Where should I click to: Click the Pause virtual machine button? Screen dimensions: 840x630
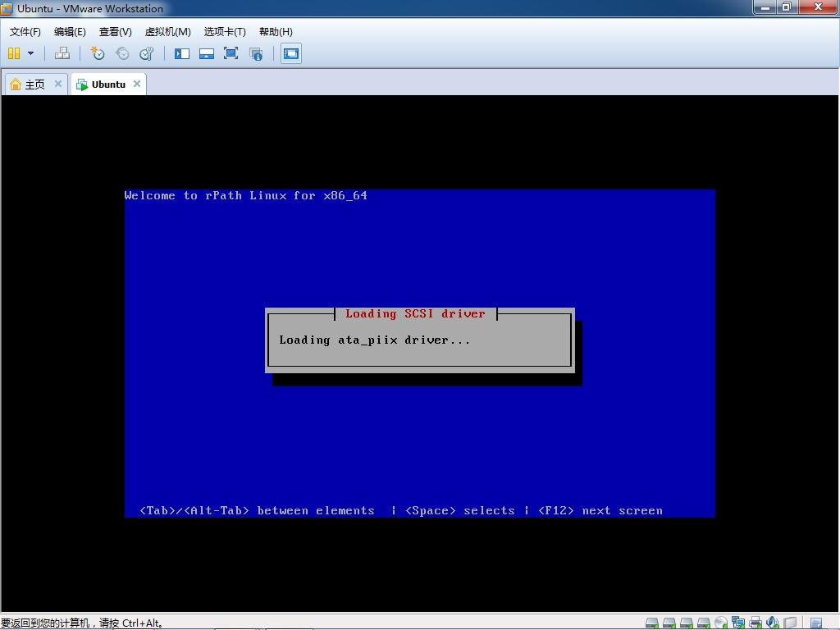coord(14,53)
